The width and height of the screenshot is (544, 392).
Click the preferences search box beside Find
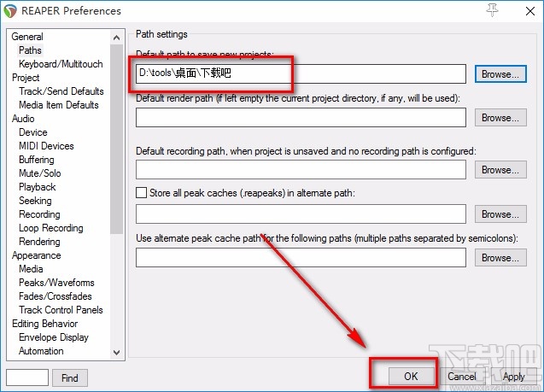click(27, 377)
